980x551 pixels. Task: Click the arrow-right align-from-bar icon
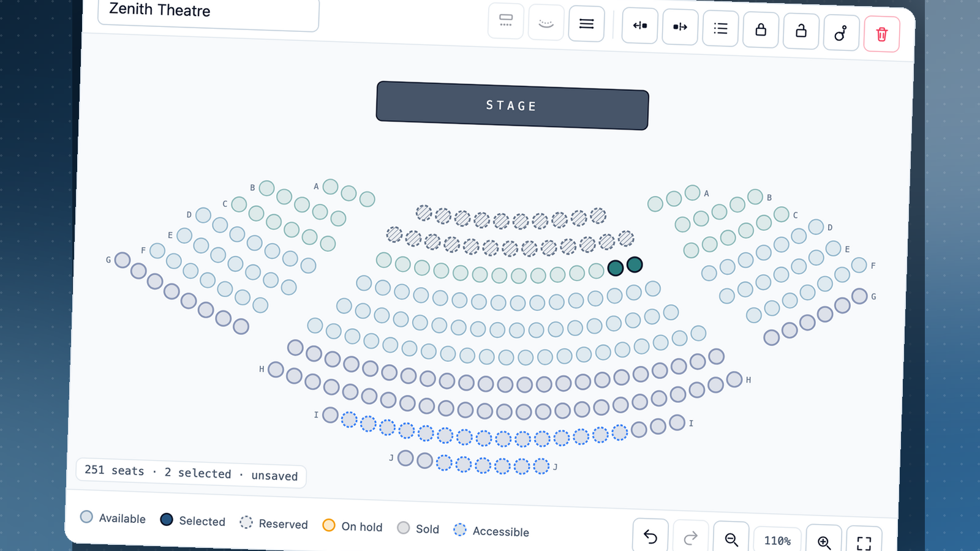(x=680, y=27)
